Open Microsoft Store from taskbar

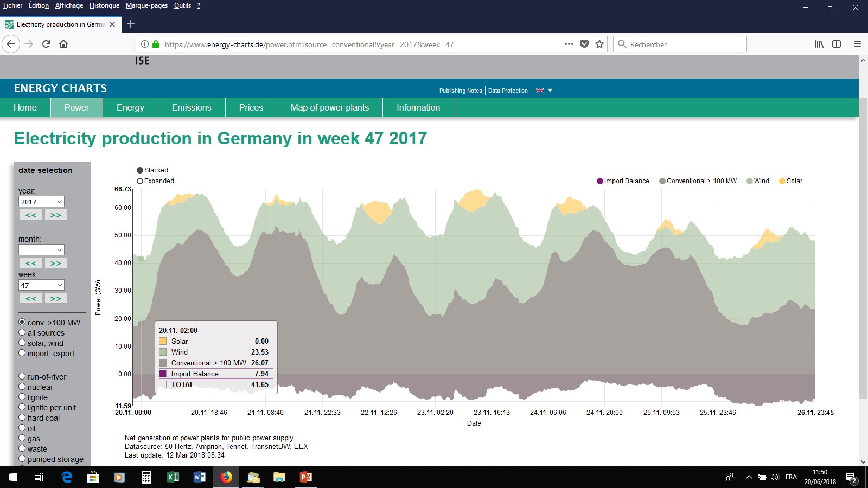pos(93,477)
